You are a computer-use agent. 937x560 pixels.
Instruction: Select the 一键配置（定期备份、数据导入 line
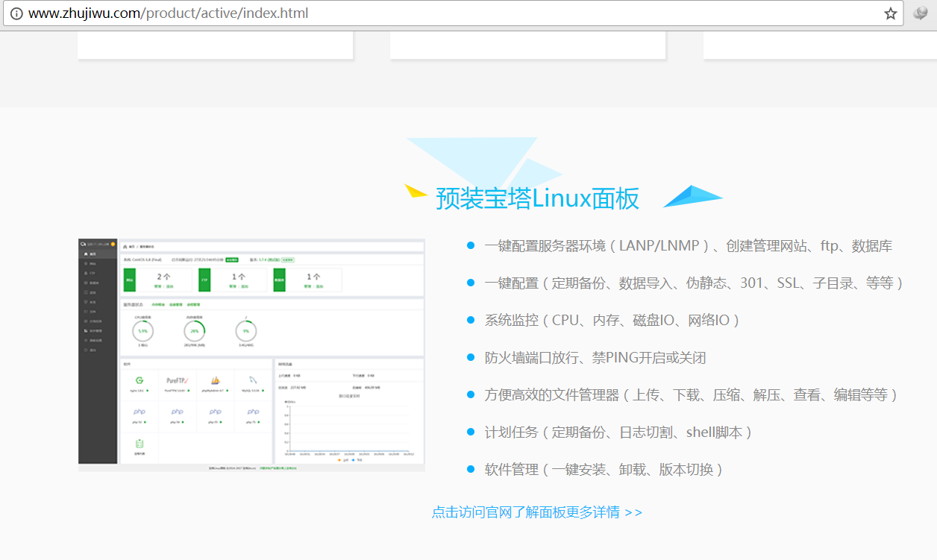[695, 283]
